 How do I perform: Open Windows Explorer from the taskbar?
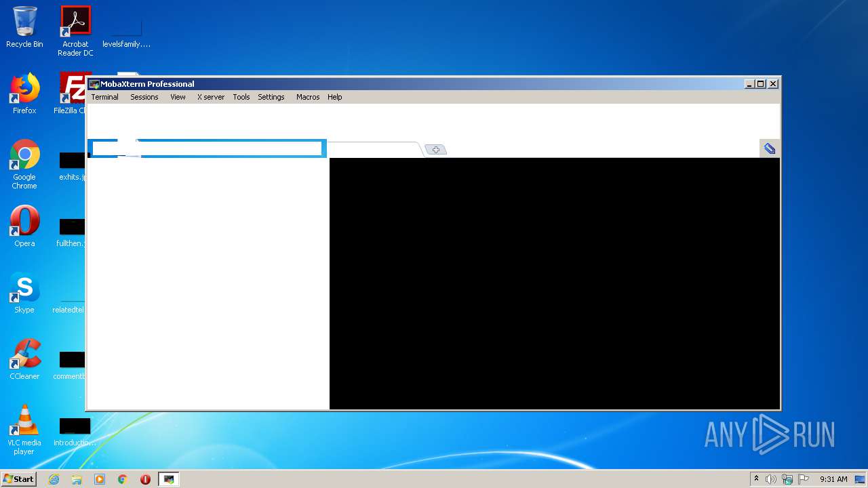click(77, 479)
